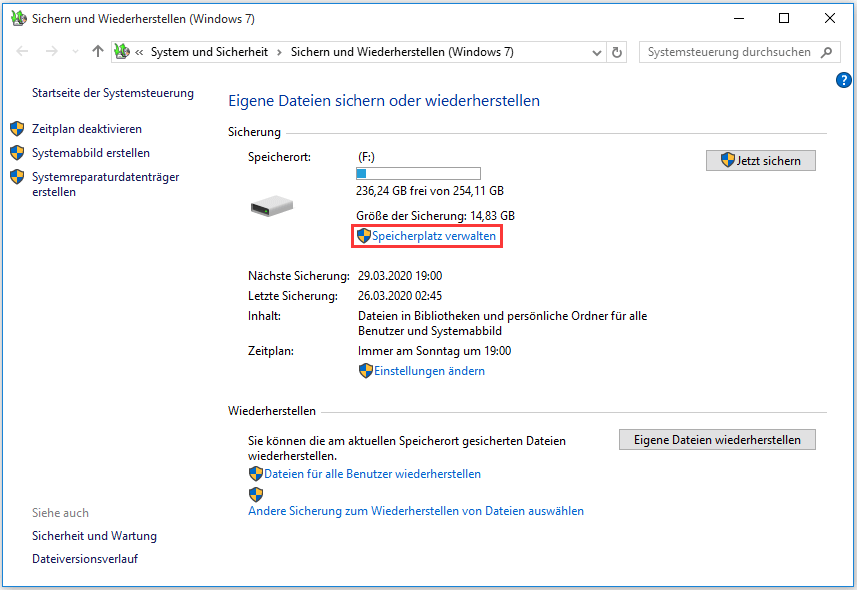The image size is (857, 590).
Task: Open the address bar history dropdown
Action: point(596,52)
